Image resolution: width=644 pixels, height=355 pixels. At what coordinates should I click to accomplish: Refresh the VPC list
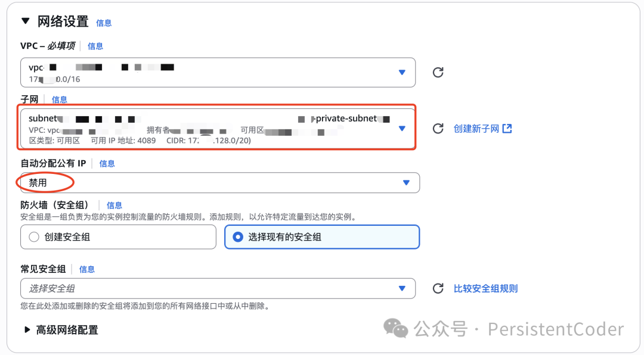tap(438, 73)
